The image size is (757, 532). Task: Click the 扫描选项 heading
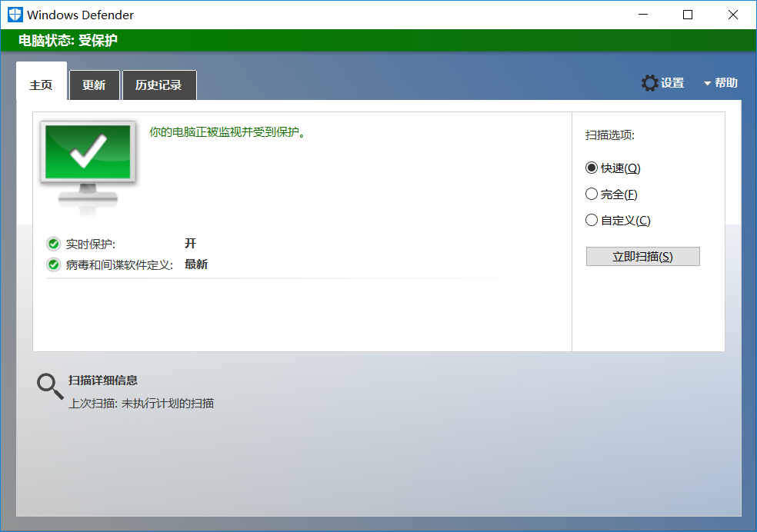click(x=610, y=135)
